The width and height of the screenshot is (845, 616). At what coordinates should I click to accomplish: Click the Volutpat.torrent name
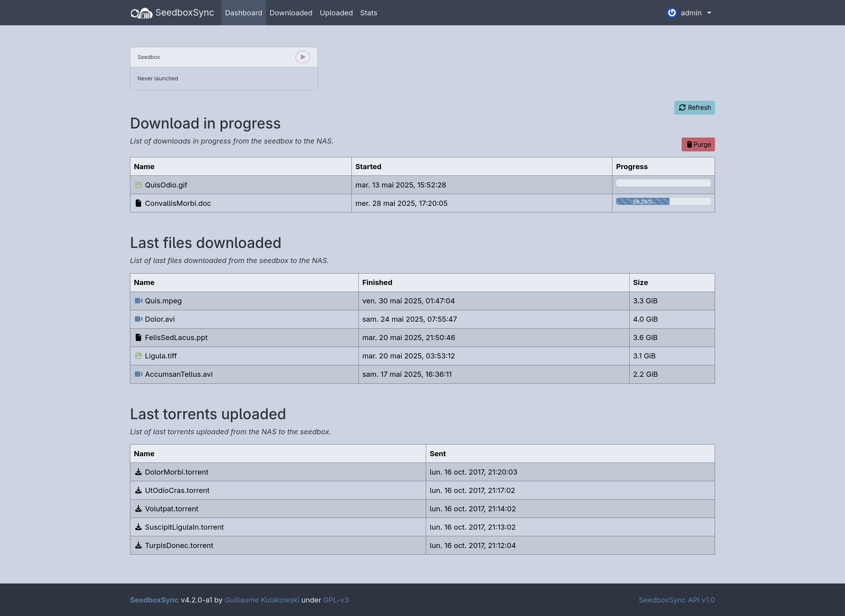pos(172,509)
